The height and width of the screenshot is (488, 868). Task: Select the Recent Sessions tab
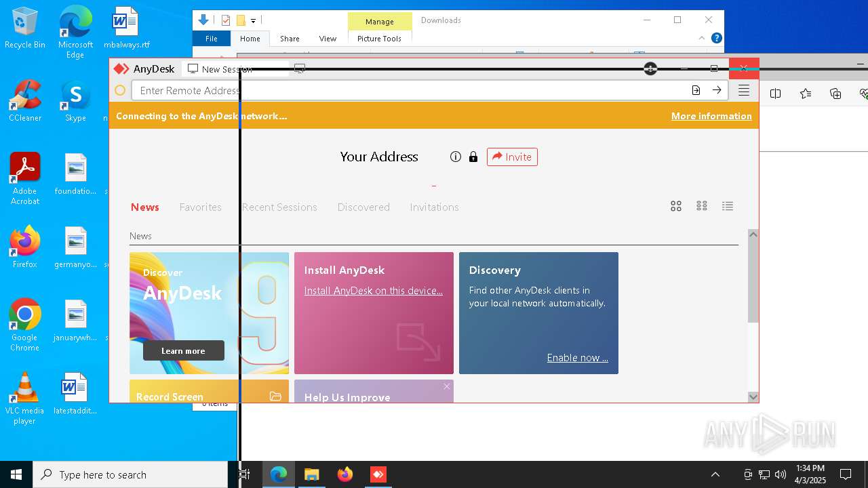pos(279,207)
